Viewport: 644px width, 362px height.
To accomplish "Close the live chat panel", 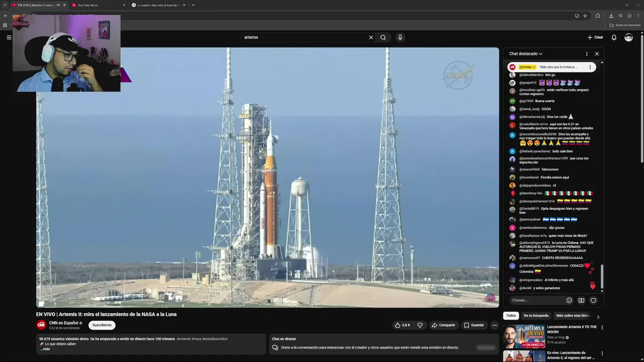I will pyautogui.click(x=597, y=54).
